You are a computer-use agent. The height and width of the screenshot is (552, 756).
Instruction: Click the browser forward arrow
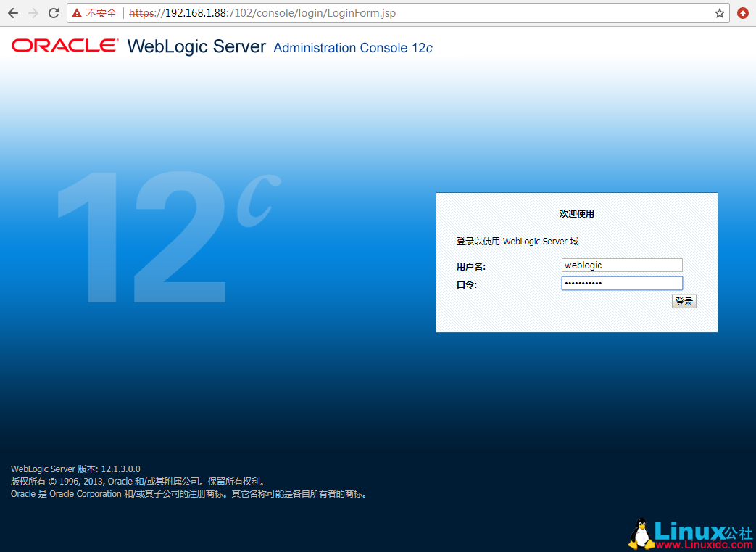point(33,13)
